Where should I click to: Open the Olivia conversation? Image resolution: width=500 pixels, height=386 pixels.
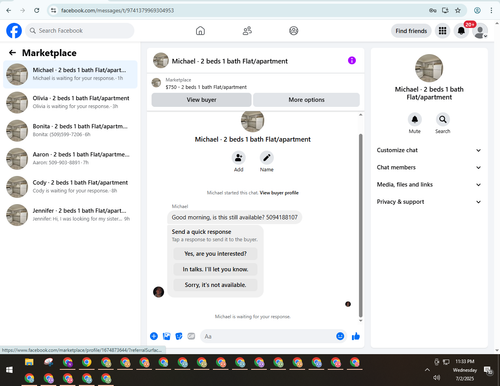coord(70,102)
